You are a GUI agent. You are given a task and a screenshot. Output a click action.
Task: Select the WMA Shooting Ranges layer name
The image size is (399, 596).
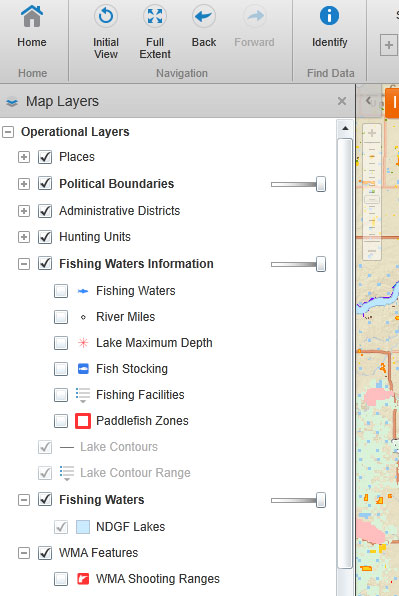[x=158, y=579]
